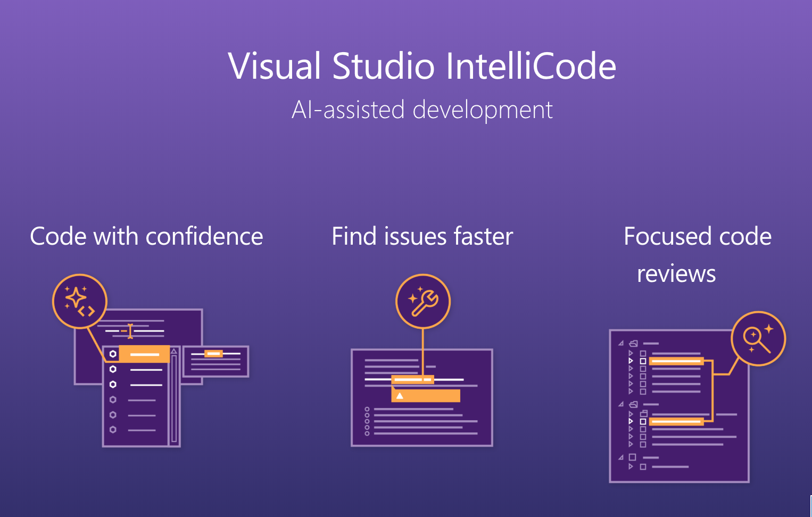This screenshot has width=812, height=517.
Task: Click the magnifying glass sparkle icon
Action: click(x=758, y=339)
